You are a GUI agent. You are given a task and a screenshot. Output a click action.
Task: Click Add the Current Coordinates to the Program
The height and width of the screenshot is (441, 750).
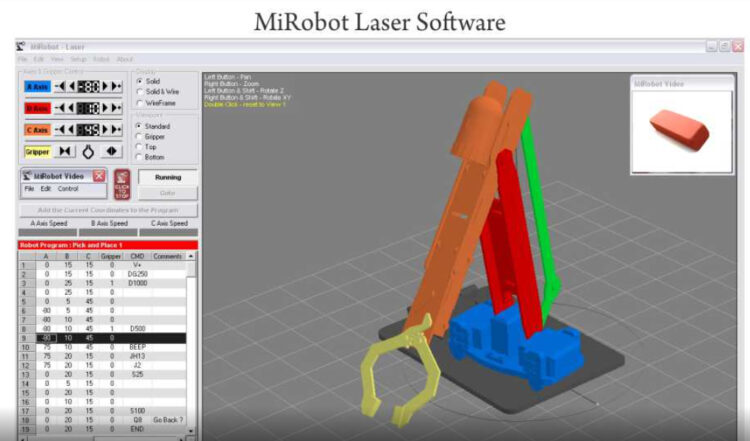[x=109, y=210]
